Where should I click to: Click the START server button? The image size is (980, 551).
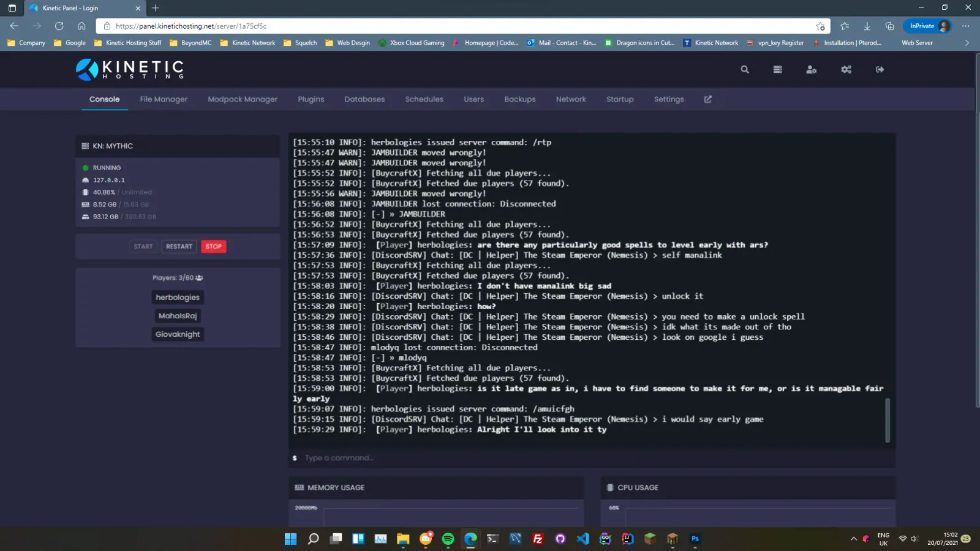[143, 247]
